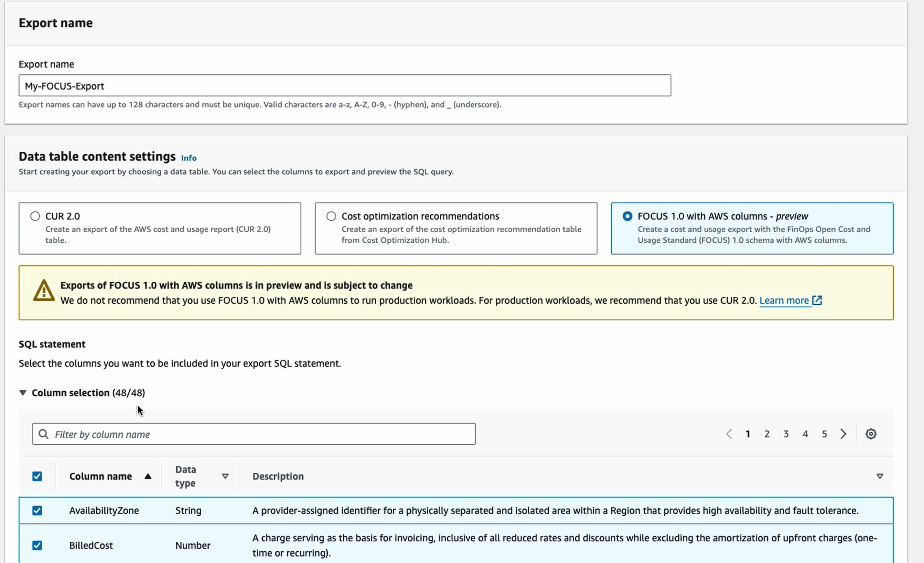This screenshot has height=563, width=924.
Task: Open Description column sort dropdown arrow
Action: (x=879, y=476)
